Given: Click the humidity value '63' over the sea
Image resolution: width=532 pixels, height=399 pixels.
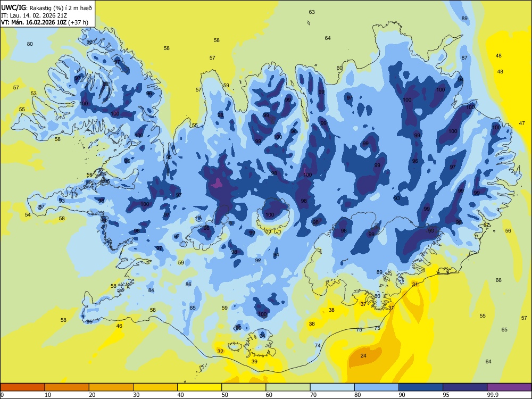Looking at the screenshot, I should click(312, 12).
